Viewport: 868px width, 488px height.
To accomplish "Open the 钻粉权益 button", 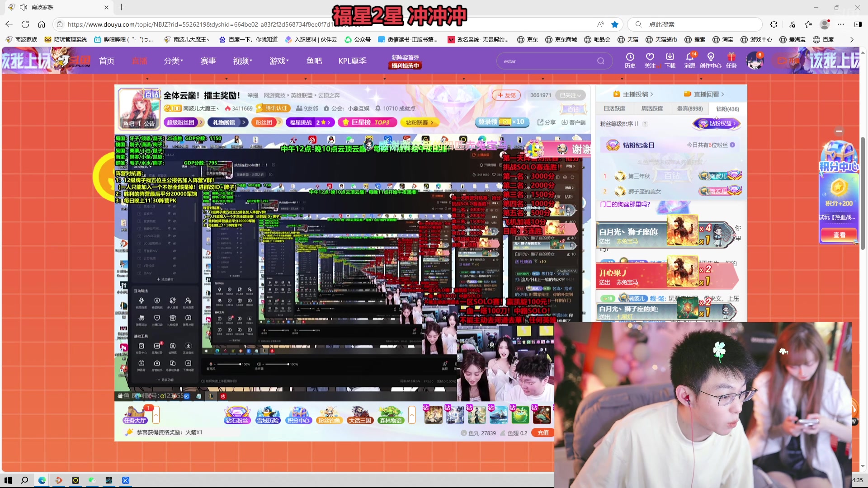I will point(717,123).
